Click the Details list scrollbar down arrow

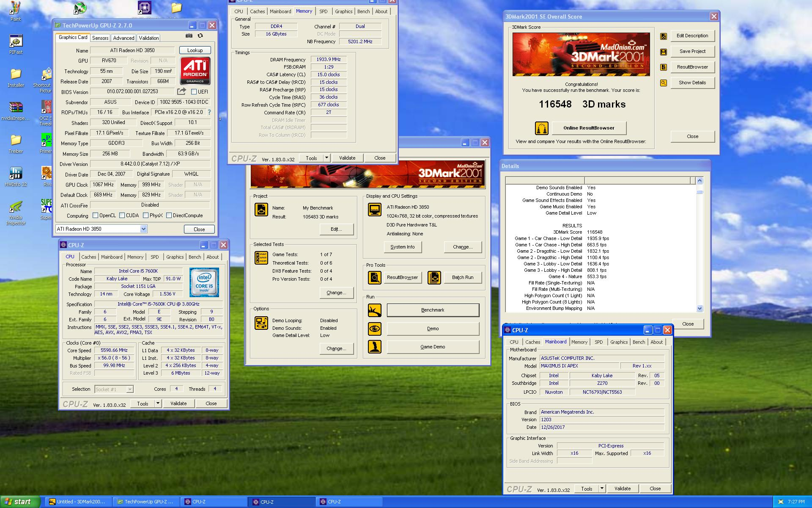700,309
